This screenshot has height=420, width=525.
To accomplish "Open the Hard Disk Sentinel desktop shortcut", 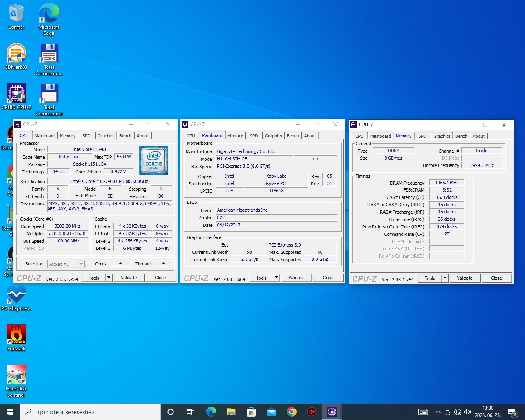I will pyautogui.click(x=16, y=381).
